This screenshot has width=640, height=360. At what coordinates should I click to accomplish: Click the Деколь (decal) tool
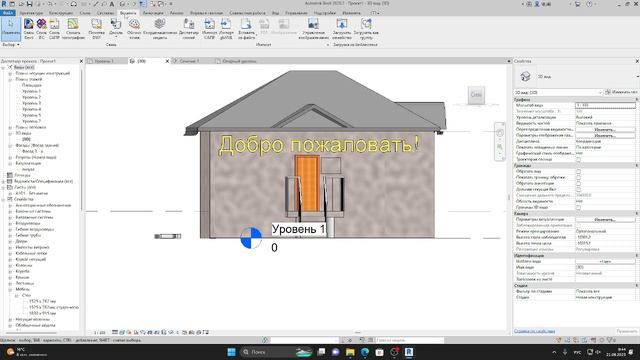[x=116, y=29]
